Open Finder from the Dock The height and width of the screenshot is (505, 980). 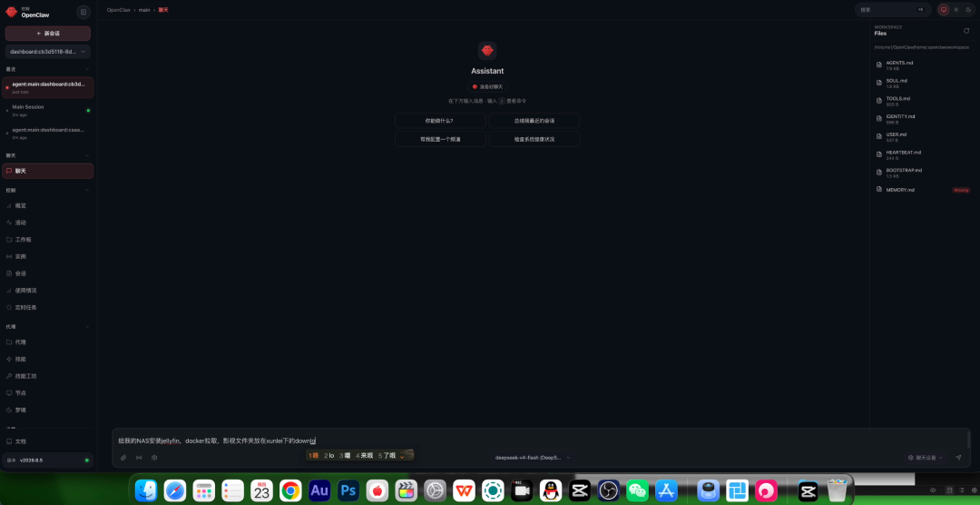click(146, 490)
